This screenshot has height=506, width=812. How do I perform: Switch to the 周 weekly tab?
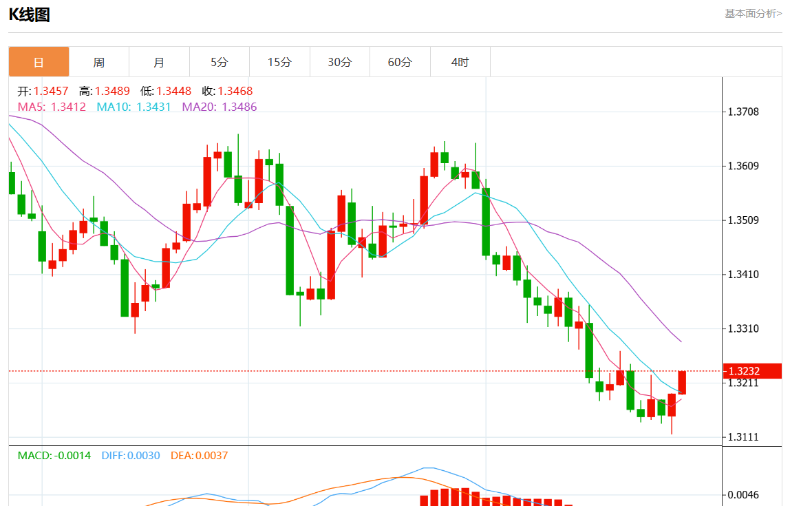tap(99, 62)
